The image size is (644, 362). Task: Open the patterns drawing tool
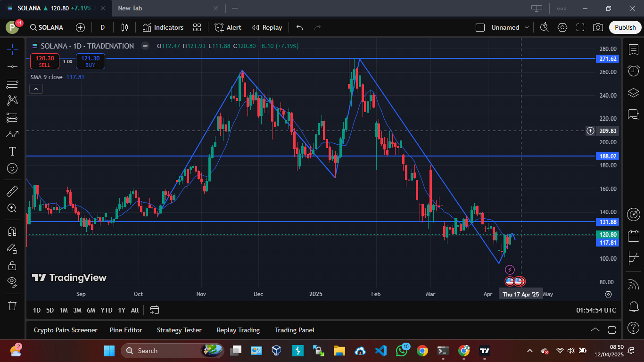coord(13,100)
